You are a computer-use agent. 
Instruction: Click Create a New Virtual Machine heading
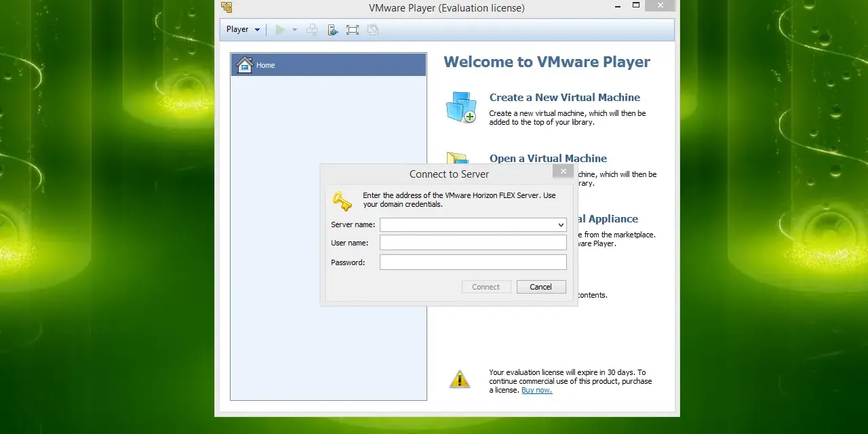(565, 98)
